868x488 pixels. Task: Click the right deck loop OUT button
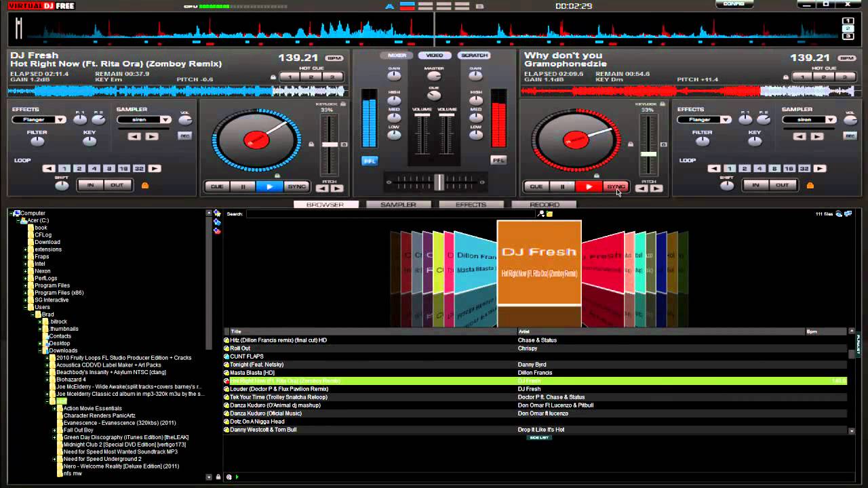point(783,185)
